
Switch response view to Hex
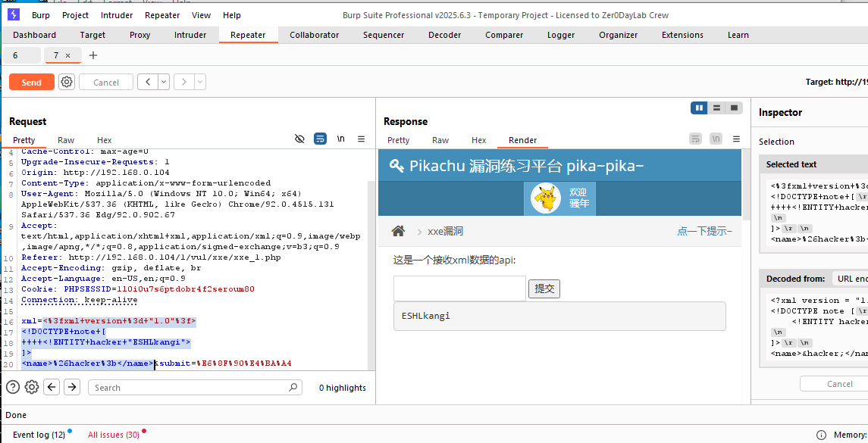479,140
